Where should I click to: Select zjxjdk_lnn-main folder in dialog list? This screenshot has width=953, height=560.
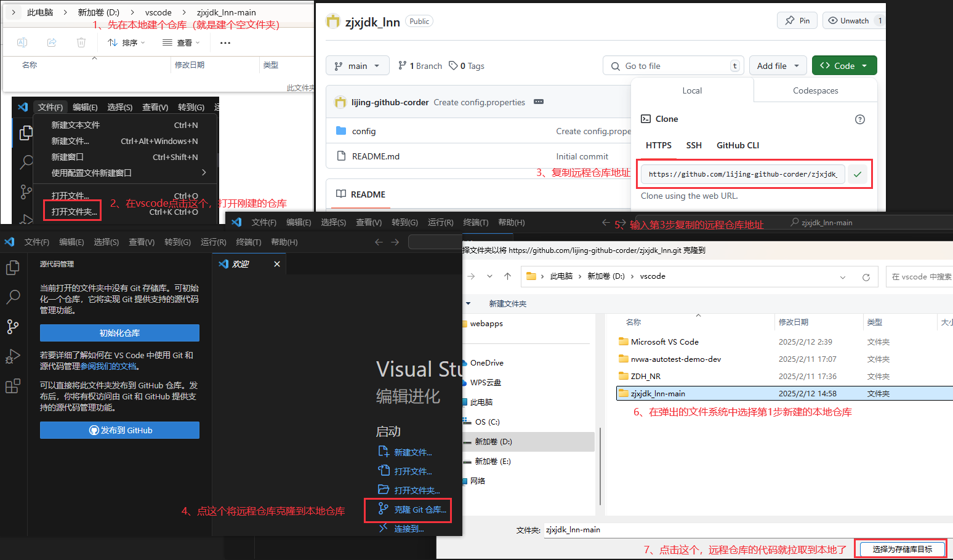tap(784, 393)
